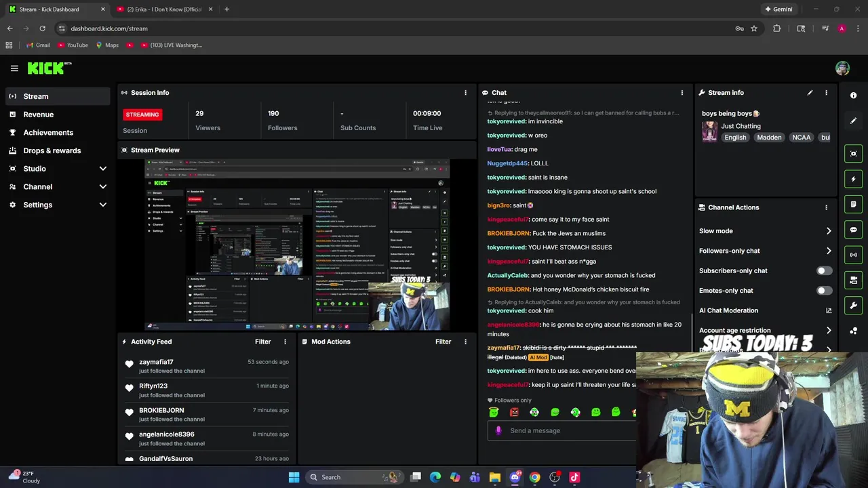
Task: Click BROKIEBJORN in the Activity Feed
Action: click(x=161, y=410)
